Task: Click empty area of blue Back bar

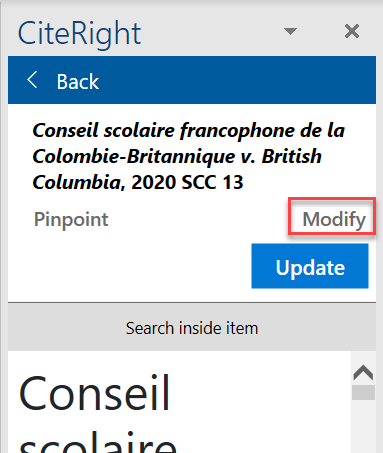Action: (233, 80)
